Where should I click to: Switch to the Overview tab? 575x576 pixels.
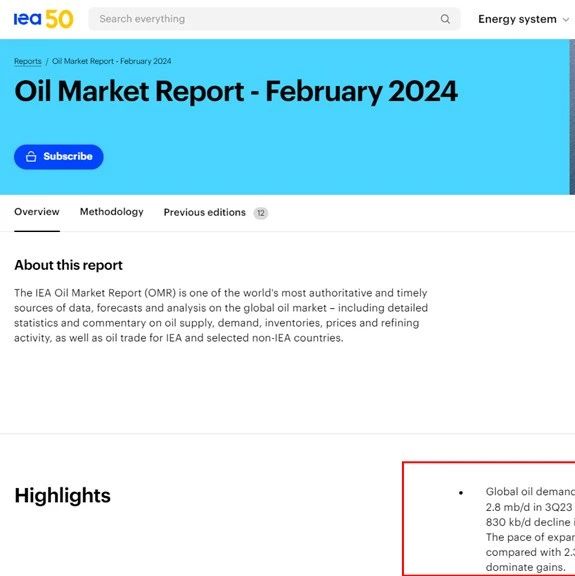point(37,212)
